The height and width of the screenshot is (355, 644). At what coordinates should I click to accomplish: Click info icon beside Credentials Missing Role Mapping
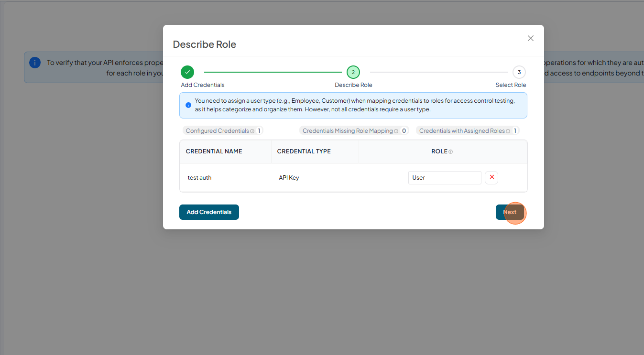(x=396, y=131)
